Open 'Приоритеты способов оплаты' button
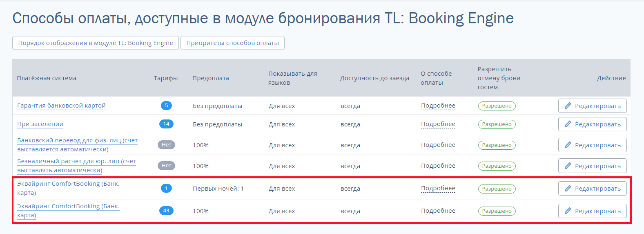644x234 pixels. pos(232,43)
